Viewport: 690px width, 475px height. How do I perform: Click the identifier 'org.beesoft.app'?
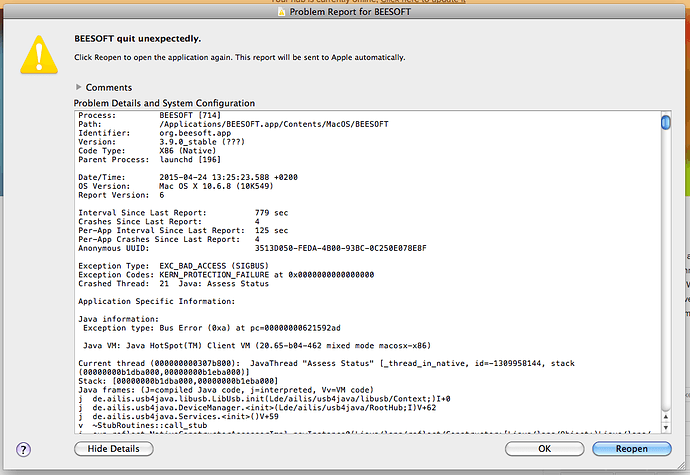click(195, 133)
